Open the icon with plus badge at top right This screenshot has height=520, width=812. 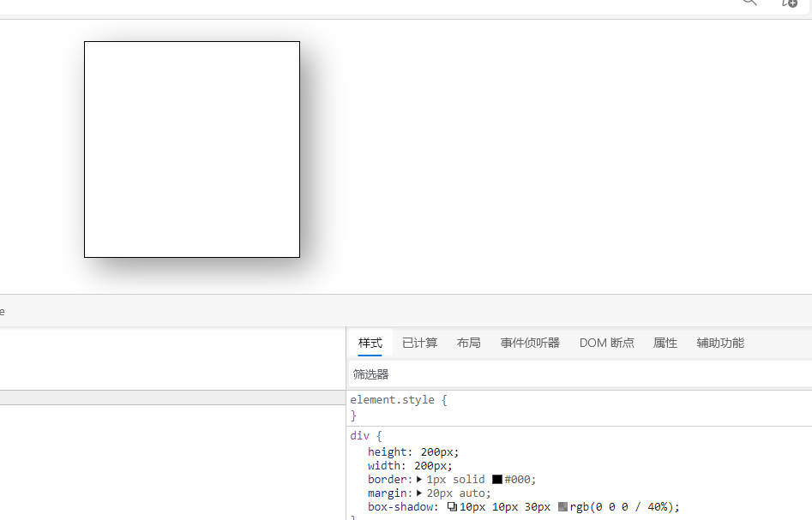pos(789,3)
